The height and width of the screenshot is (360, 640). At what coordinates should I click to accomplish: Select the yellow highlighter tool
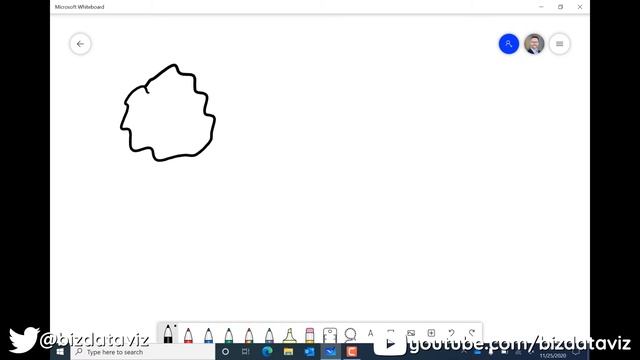click(x=289, y=335)
